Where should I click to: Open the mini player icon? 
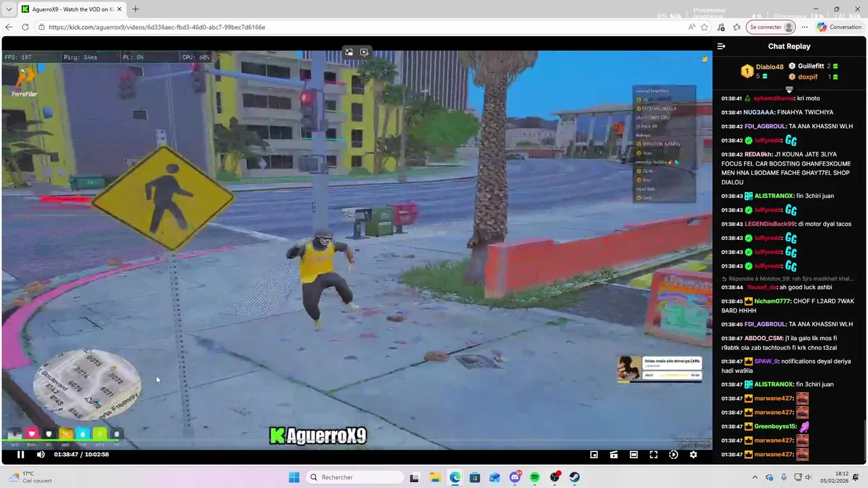tap(594, 455)
